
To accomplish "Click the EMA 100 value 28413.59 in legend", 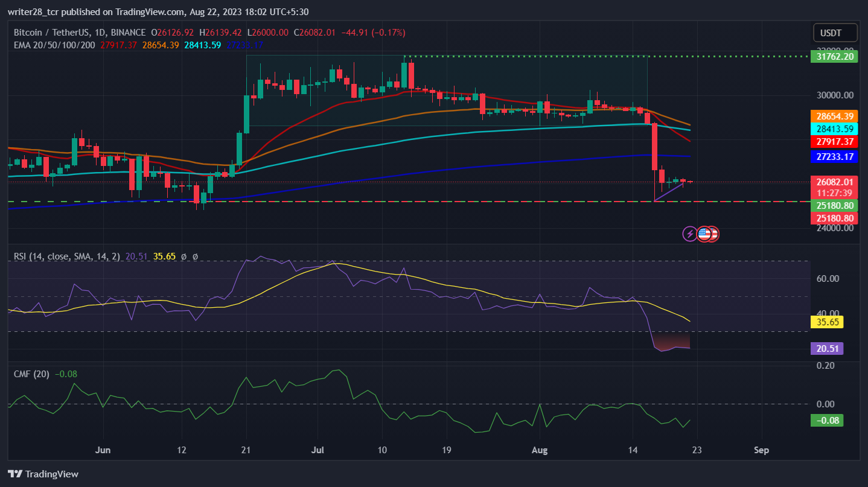I will point(203,45).
